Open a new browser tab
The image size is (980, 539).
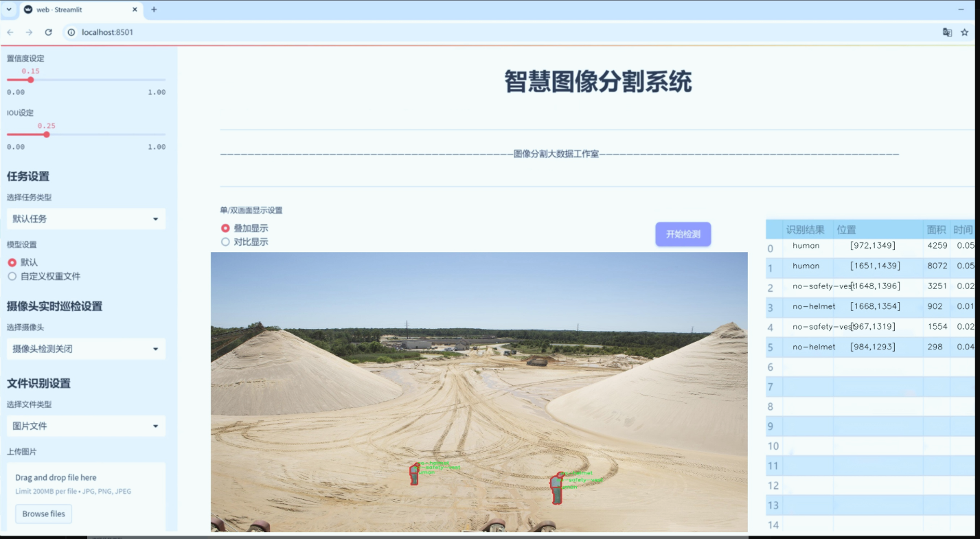click(154, 10)
